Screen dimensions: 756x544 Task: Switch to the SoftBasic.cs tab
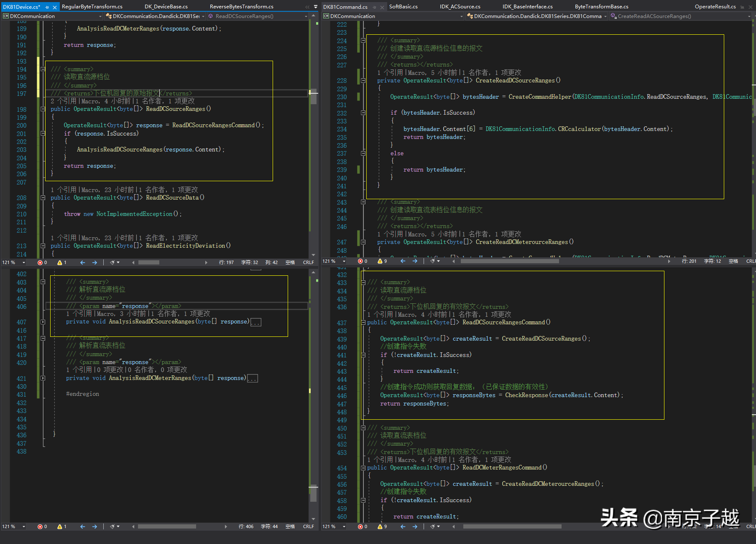tap(403, 7)
